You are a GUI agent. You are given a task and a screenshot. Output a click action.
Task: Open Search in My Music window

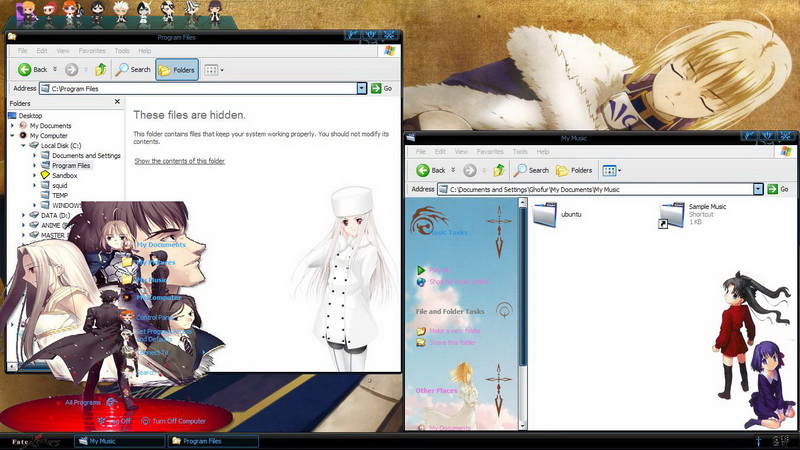click(531, 170)
